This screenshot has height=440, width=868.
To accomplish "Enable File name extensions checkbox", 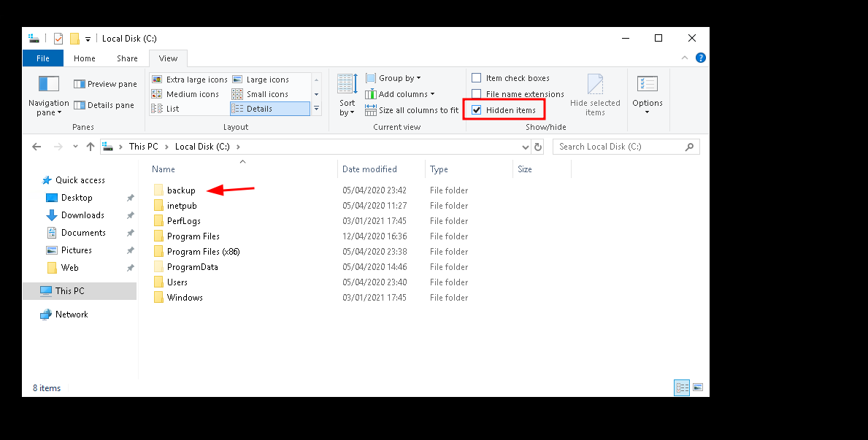I will pos(477,94).
